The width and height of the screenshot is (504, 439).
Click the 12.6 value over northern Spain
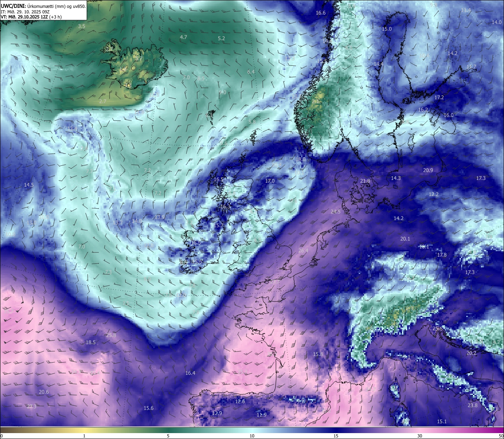coord(240,401)
